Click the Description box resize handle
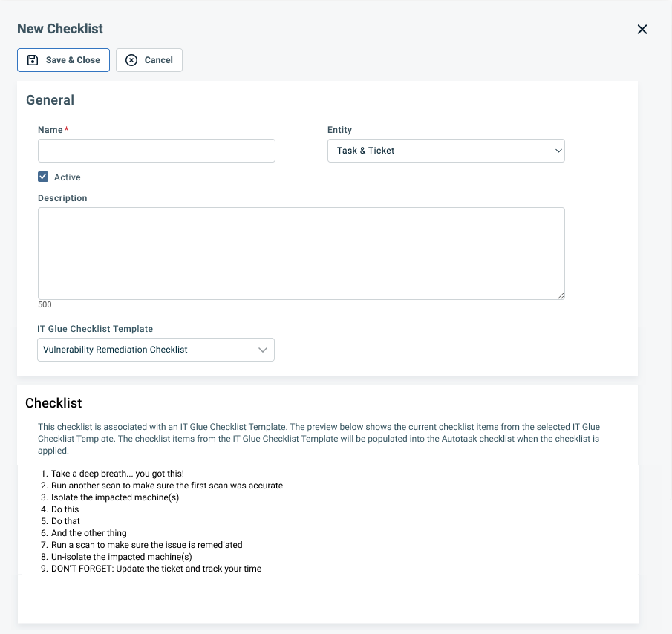The height and width of the screenshot is (634, 672). (561, 295)
